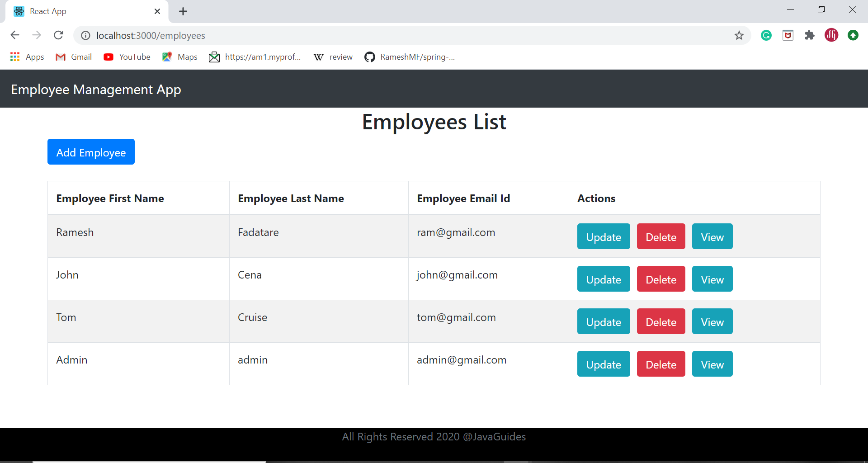Minimize the browser window

[790, 10]
